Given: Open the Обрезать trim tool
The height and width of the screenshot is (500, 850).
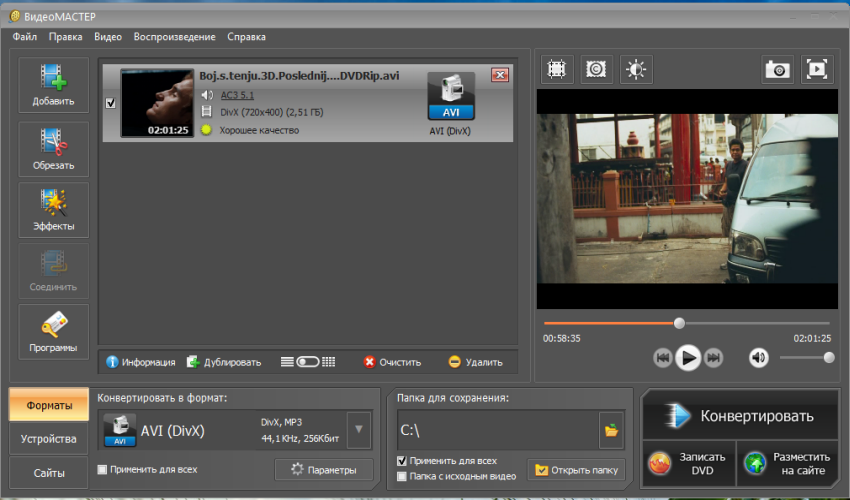Looking at the screenshot, I should point(54,149).
